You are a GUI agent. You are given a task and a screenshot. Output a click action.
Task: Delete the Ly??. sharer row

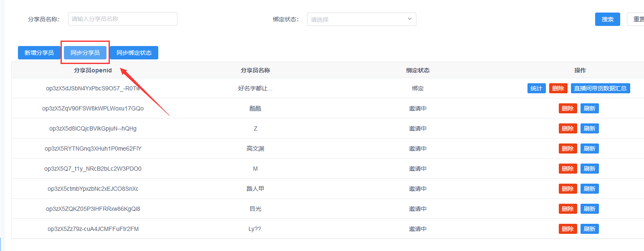568,229
